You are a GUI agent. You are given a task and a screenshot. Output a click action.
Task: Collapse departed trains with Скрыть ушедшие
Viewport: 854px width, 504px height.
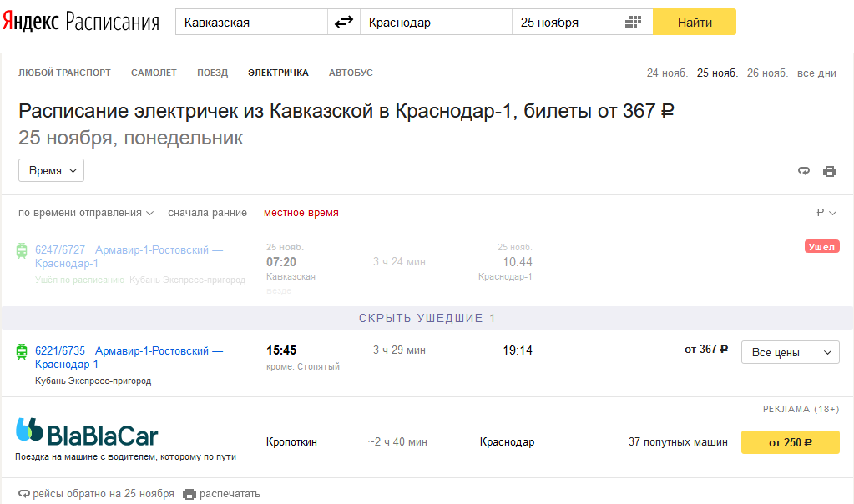[x=427, y=319]
